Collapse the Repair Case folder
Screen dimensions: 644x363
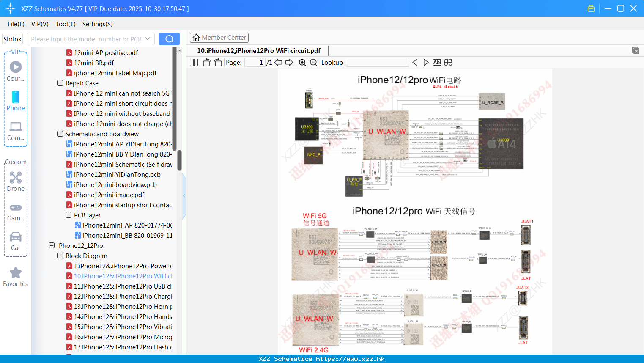pyautogui.click(x=60, y=83)
